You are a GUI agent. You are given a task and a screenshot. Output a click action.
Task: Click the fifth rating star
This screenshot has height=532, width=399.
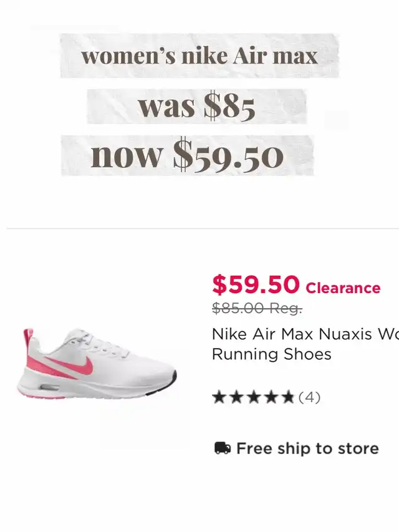click(287, 397)
